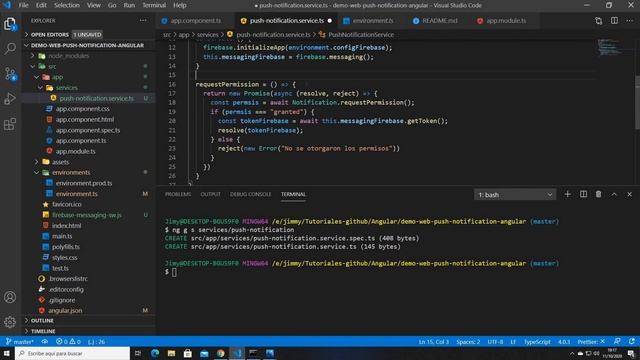The height and width of the screenshot is (360, 640).
Task: Open environment.prod.ts file
Action: pos(84,183)
